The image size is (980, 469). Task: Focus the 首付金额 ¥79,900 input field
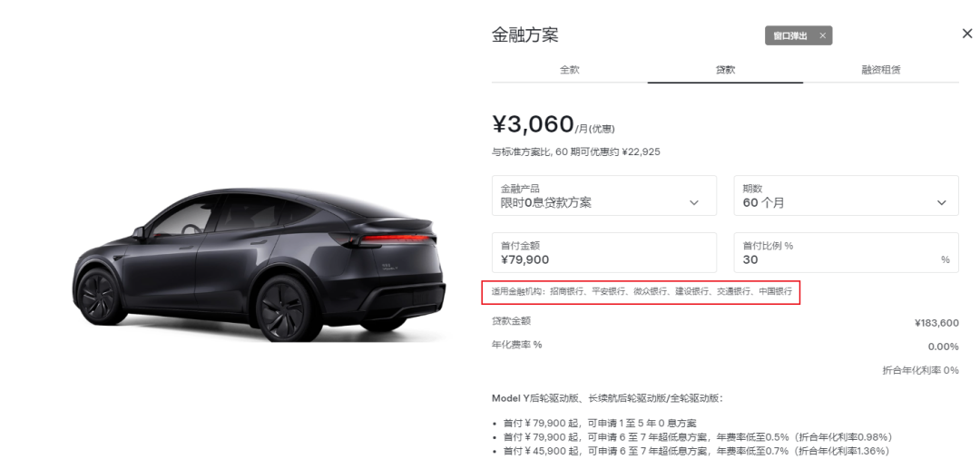point(604,252)
